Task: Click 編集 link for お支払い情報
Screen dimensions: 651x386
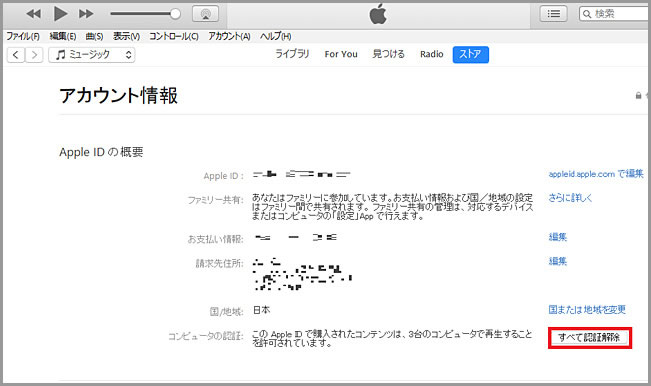Action: [x=558, y=237]
